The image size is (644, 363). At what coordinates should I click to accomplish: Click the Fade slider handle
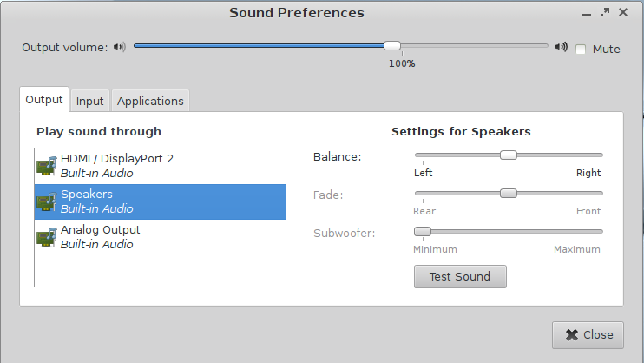pyautogui.click(x=509, y=193)
